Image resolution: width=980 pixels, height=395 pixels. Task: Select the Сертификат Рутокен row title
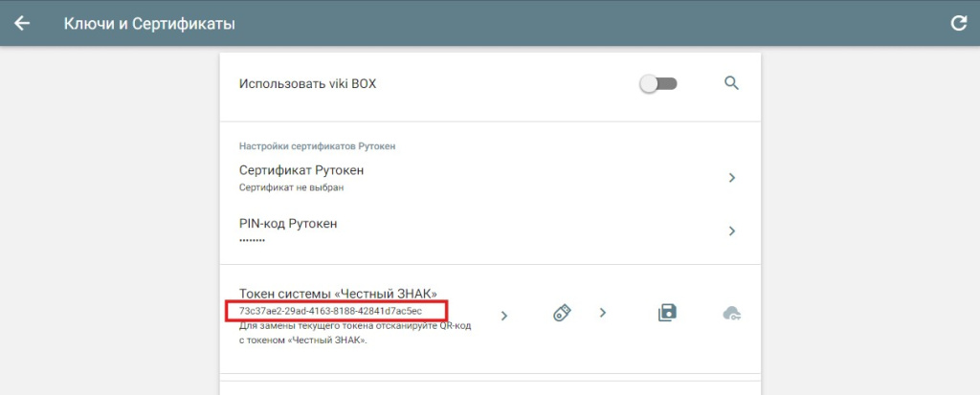click(x=301, y=170)
